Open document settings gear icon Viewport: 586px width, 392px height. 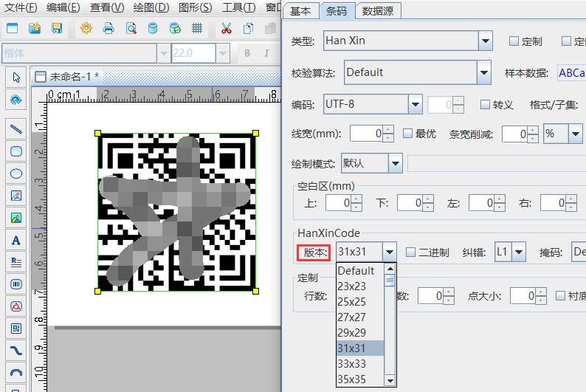pyautogui.click(x=86, y=28)
